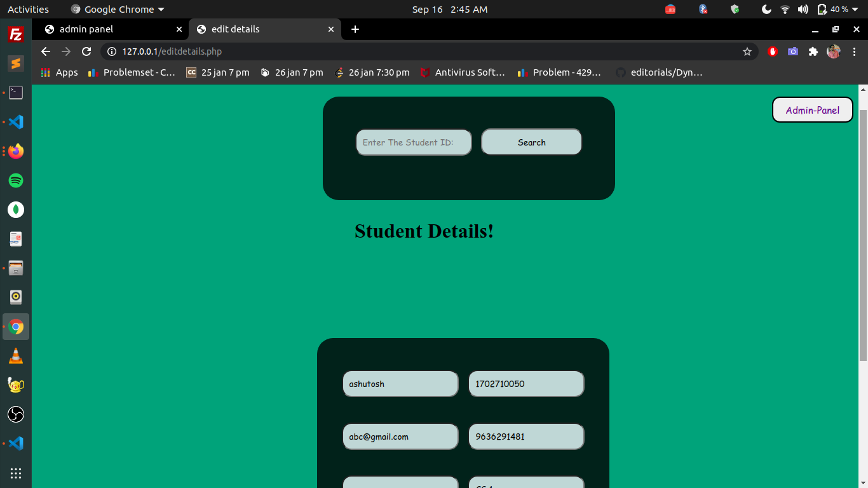The width and height of the screenshot is (868, 488).
Task: Edit the name field with ashutosh
Action: 400,384
